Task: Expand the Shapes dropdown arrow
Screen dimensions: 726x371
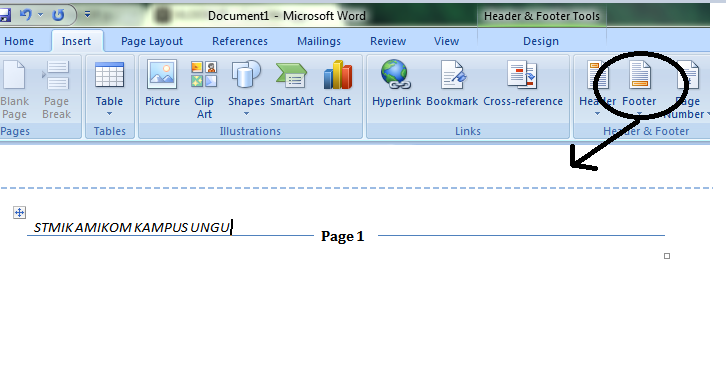Action: 246,113
